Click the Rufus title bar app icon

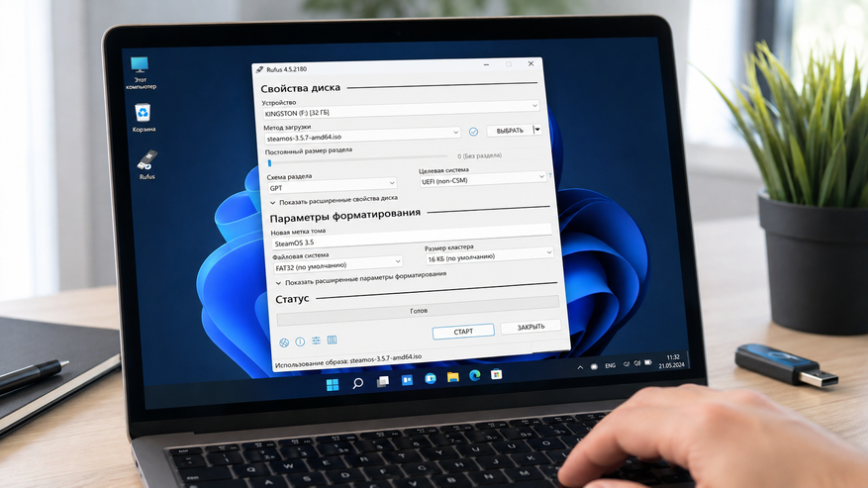[259, 70]
